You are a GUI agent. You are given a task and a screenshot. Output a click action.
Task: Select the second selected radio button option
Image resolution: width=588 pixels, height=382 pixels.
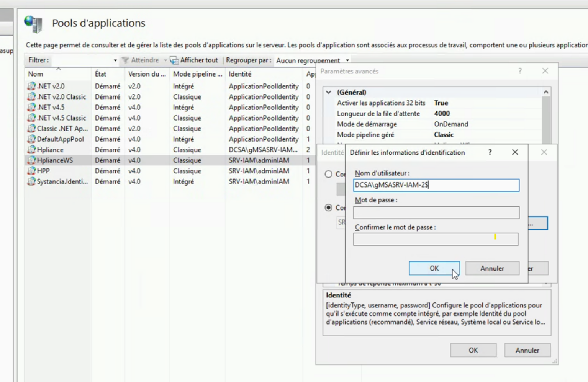coord(328,207)
